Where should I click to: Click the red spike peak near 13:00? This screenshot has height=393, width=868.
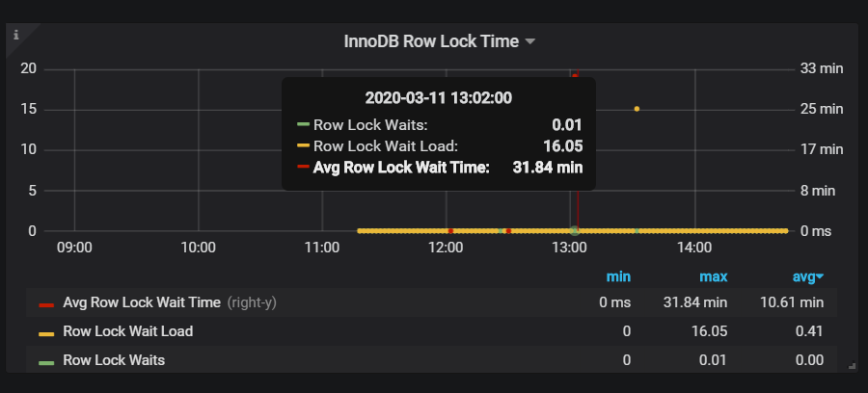click(x=575, y=75)
